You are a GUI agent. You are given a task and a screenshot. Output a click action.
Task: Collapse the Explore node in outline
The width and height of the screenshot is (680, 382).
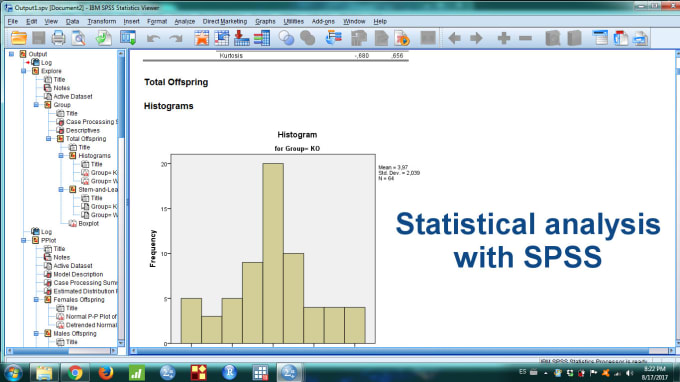[x=24, y=71]
